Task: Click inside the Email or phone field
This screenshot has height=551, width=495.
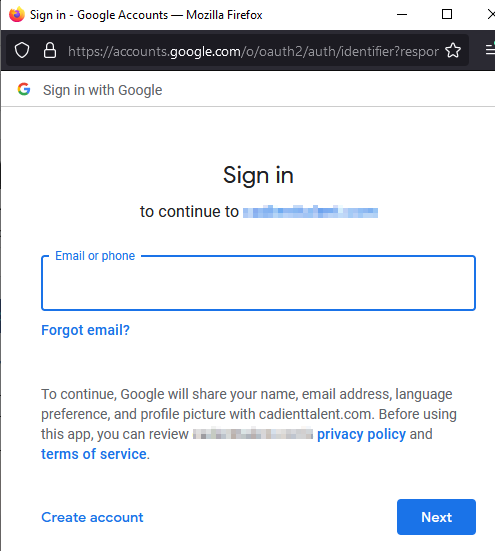Action: click(258, 283)
